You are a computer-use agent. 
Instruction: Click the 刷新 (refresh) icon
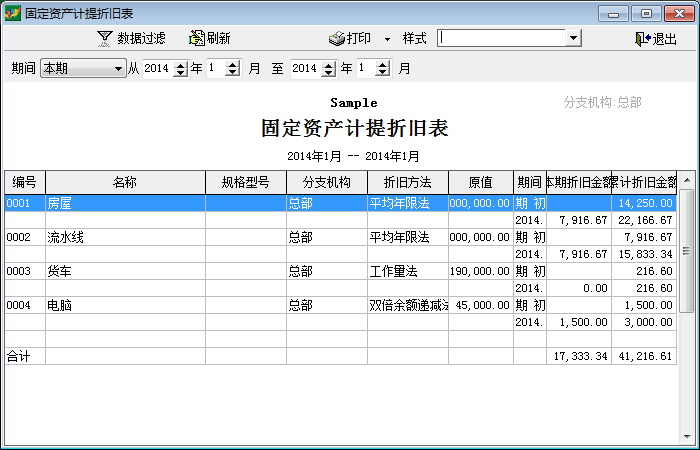(196, 38)
